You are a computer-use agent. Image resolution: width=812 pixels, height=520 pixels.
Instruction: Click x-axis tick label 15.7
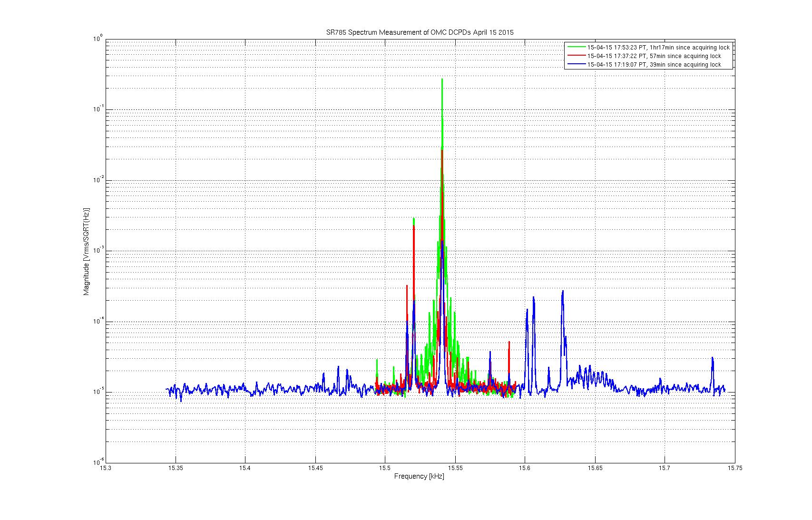pos(665,468)
